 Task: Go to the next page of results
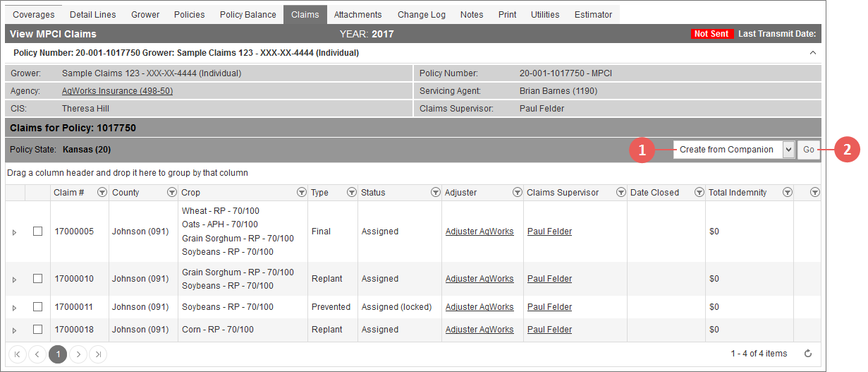(x=78, y=354)
